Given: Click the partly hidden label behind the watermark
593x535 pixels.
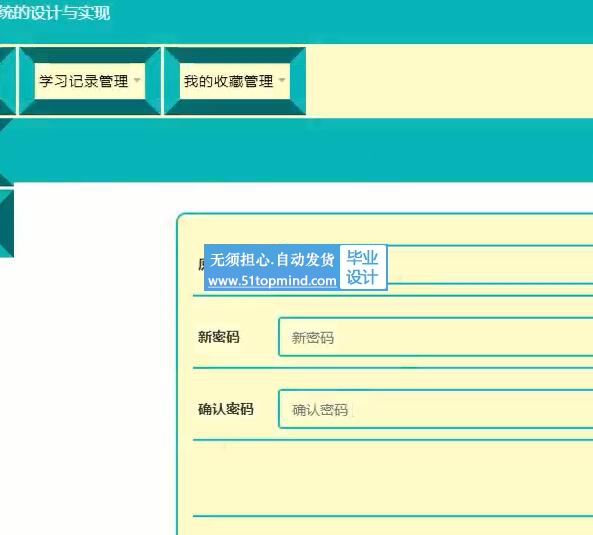Looking at the screenshot, I should point(201,265).
